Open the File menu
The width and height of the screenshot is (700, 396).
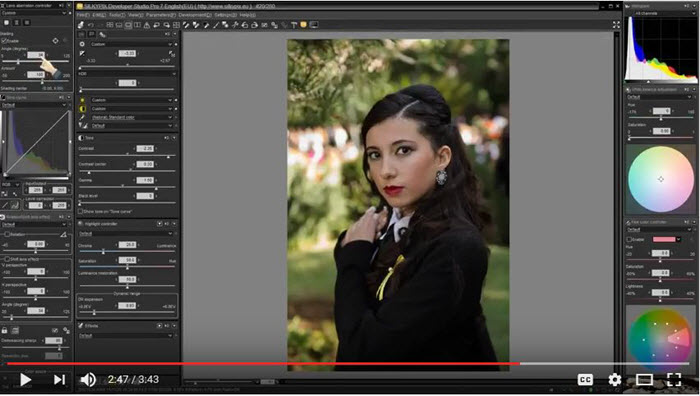pyautogui.click(x=83, y=15)
